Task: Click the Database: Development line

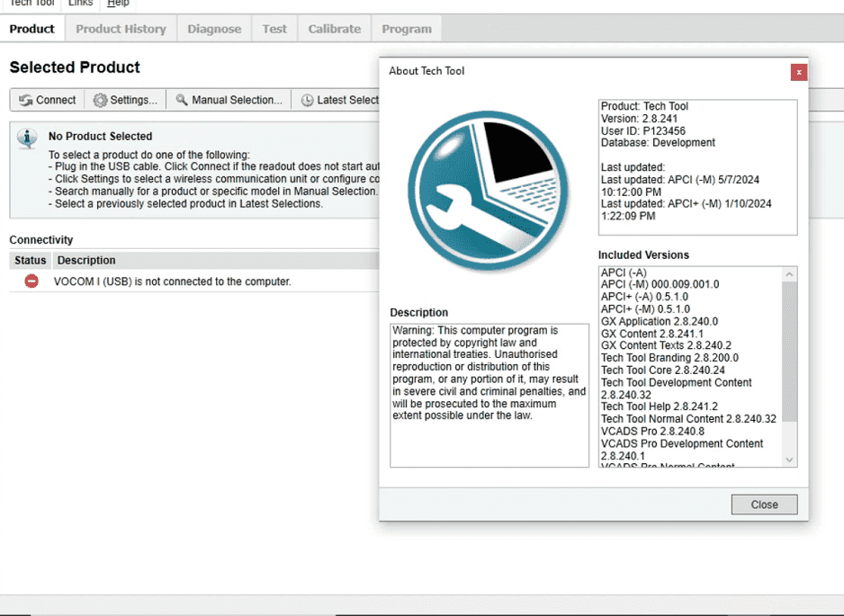Action: click(x=658, y=143)
